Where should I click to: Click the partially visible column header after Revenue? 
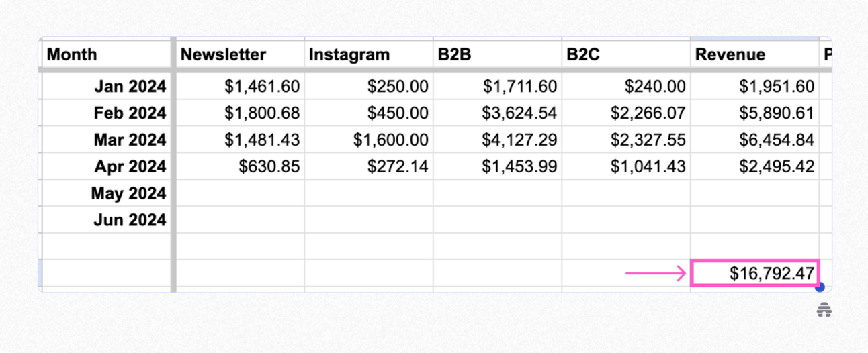826,54
